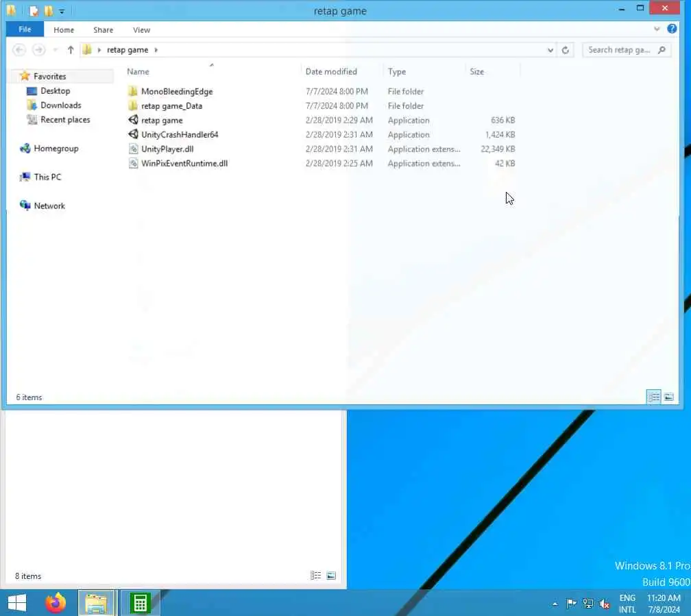Select the UnityCrashHandler64 application icon

click(133, 134)
